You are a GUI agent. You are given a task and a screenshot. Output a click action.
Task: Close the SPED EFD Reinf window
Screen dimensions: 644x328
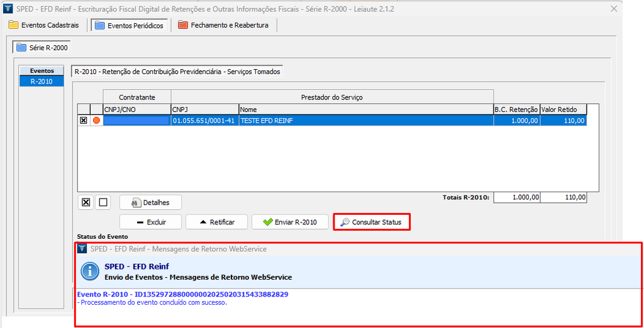coord(614,9)
